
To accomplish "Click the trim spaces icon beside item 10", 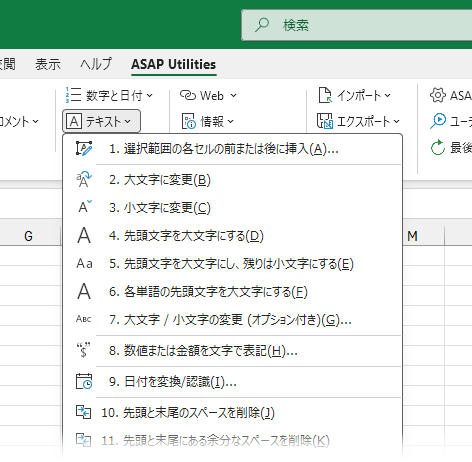I will pos(83,412).
